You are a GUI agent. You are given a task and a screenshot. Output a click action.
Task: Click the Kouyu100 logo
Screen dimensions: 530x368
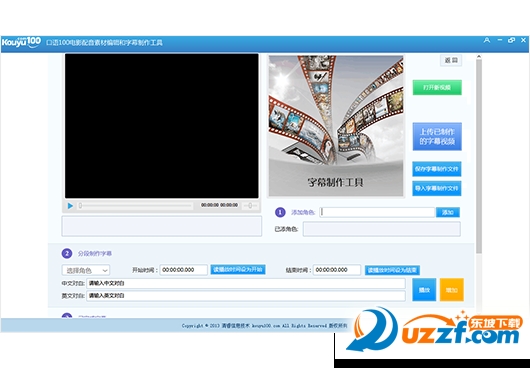[21, 42]
